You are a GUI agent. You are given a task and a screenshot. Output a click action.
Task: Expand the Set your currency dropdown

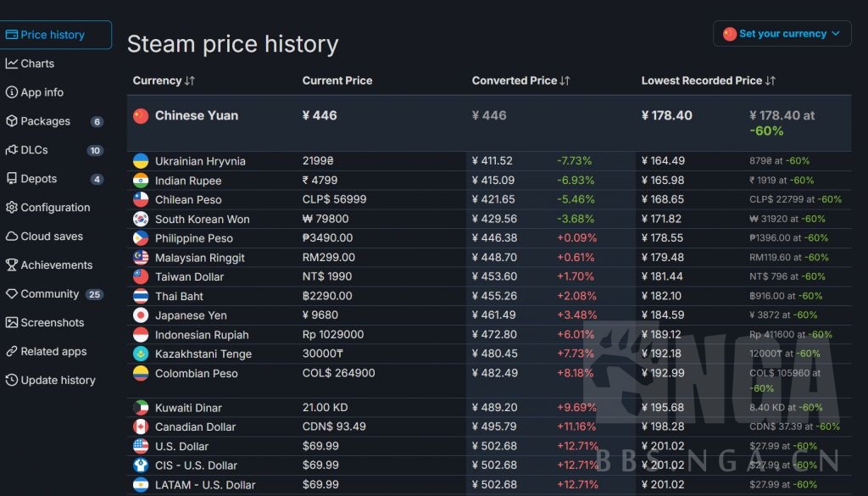coord(782,34)
